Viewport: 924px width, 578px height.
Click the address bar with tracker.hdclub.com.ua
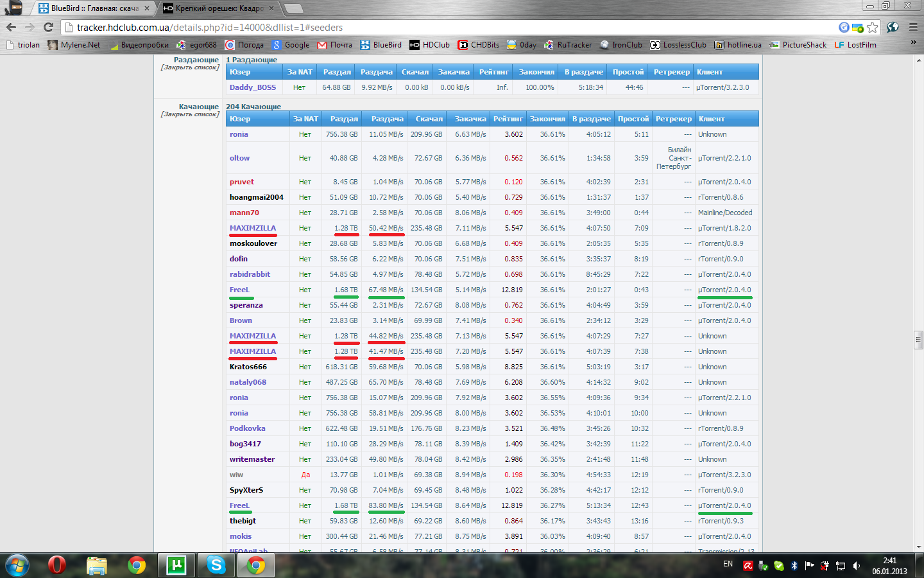coord(449,27)
